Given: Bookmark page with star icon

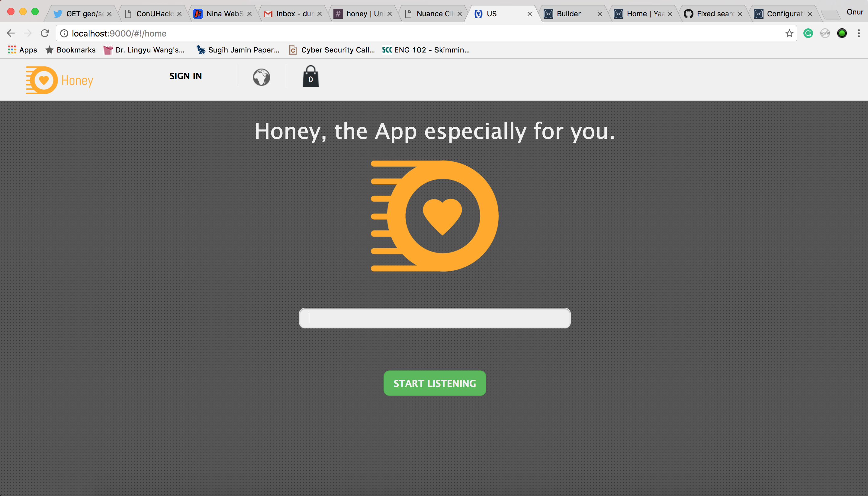Looking at the screenshot, I should tap(789, 33).
